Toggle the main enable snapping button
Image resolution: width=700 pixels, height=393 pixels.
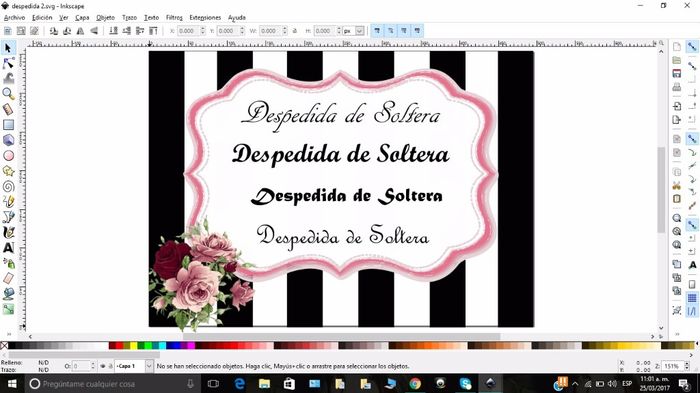(x=692, y=46)
